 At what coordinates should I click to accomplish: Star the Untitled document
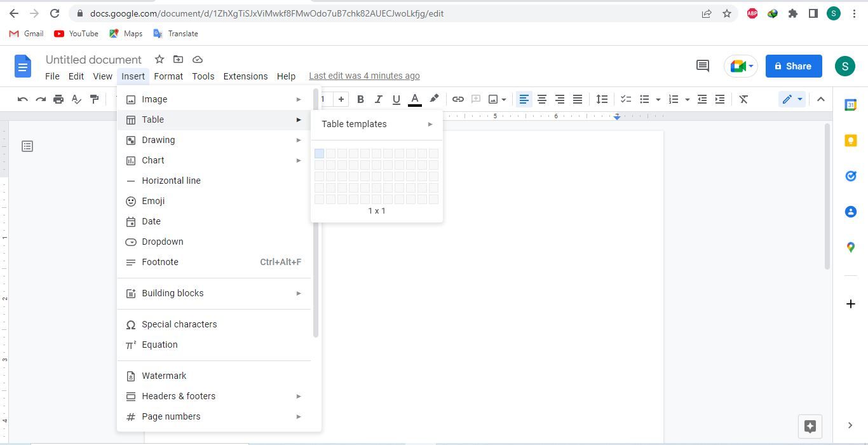coord(159,59)
